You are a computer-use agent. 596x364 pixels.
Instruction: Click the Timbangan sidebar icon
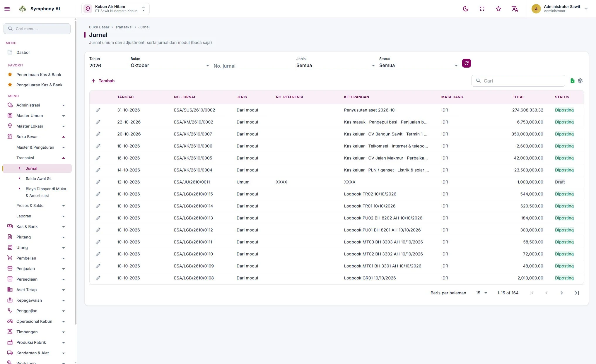[10, 332]
